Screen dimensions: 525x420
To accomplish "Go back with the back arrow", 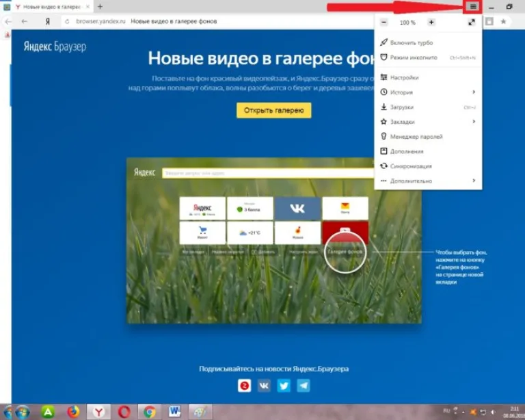I will point(24,21).
